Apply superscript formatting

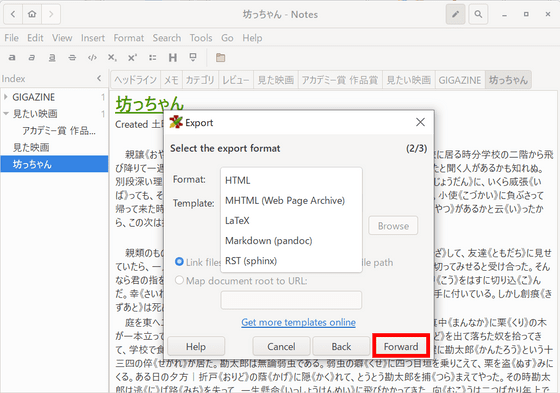point(132,58)
